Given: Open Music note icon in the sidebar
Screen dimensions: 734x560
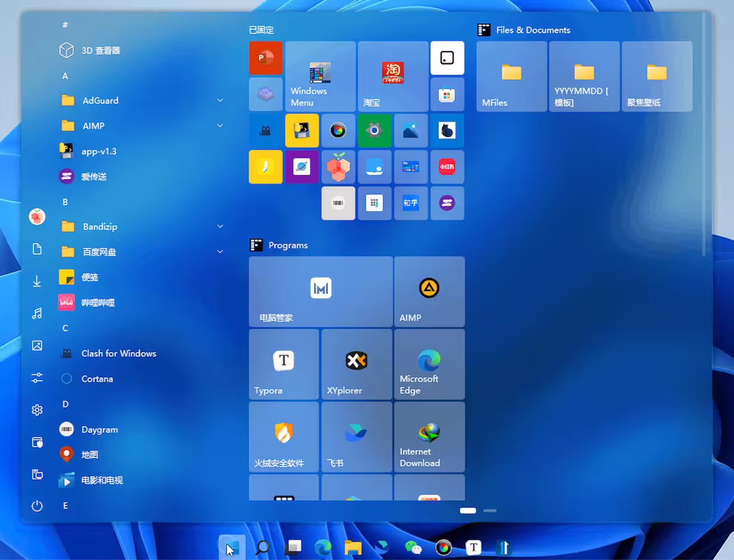Looking at the screenshot, I should coord(37,313).
